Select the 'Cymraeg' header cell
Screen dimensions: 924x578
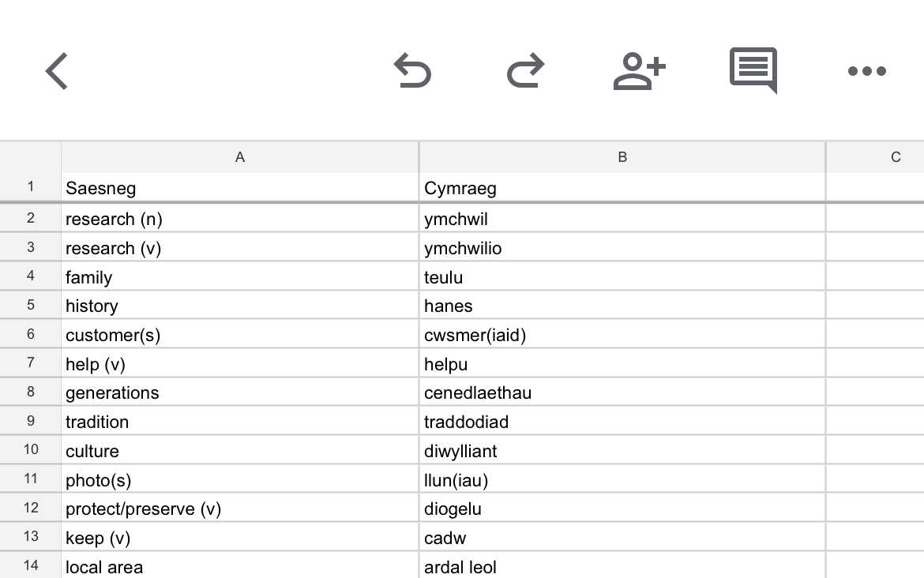[622, 188]
